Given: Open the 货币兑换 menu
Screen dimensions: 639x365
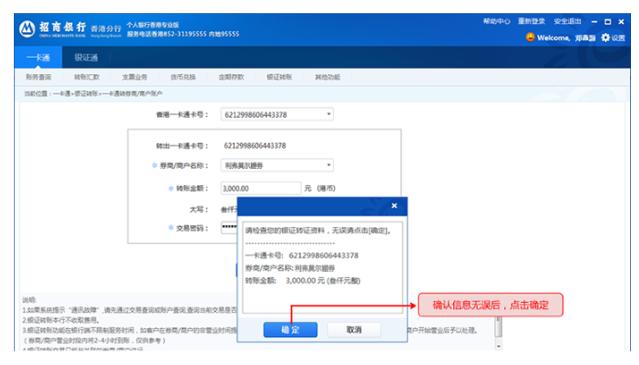Looking at the screenshot, I should [183, 77].
